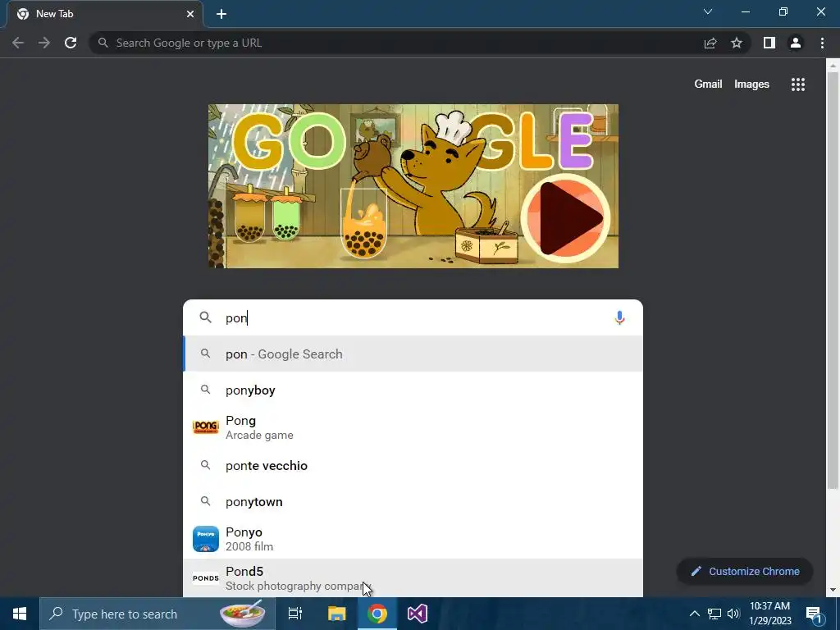The image size is (840, 630).
Task: Click the Pond5 logo thumbnail
Action: pyautogui.click(x=206, y=578)
